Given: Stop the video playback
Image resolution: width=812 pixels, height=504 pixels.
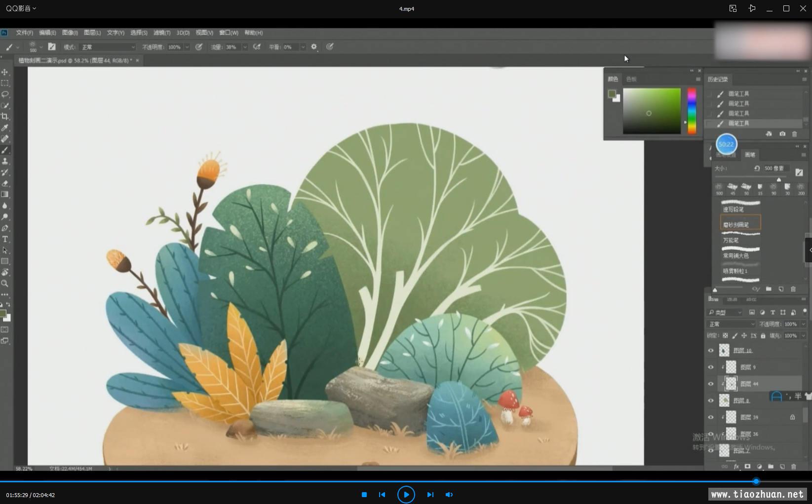Looking at the screenshot, I should point(364,495).
